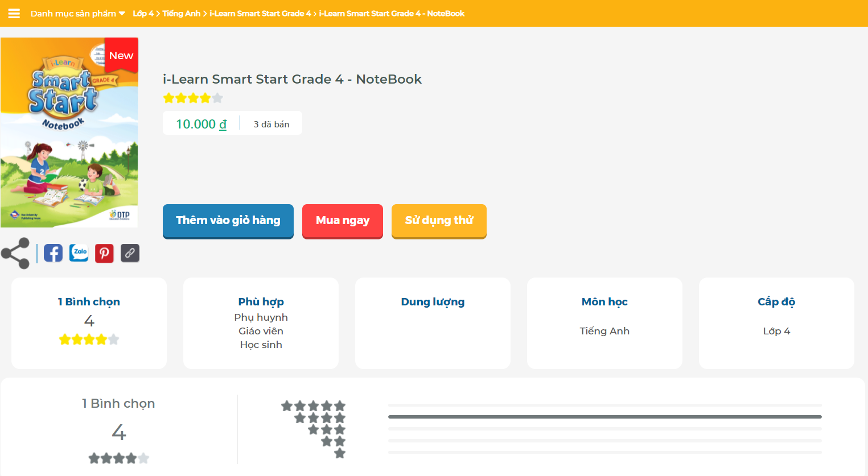Viewport: 868px width, 476px height.
Task: Click the star rating under the product title
Action: [x=193, y=98]
